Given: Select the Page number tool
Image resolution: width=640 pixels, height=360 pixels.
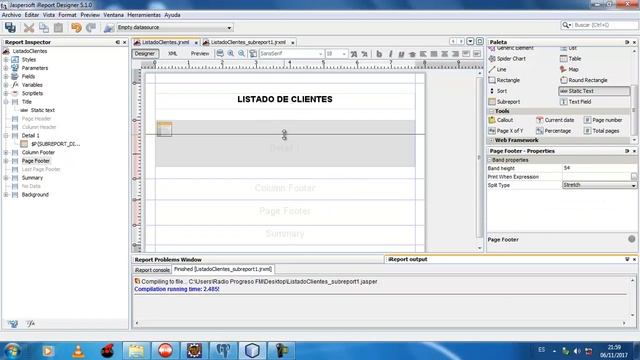Looking at the screenshot, I should (x=603, y=120).
